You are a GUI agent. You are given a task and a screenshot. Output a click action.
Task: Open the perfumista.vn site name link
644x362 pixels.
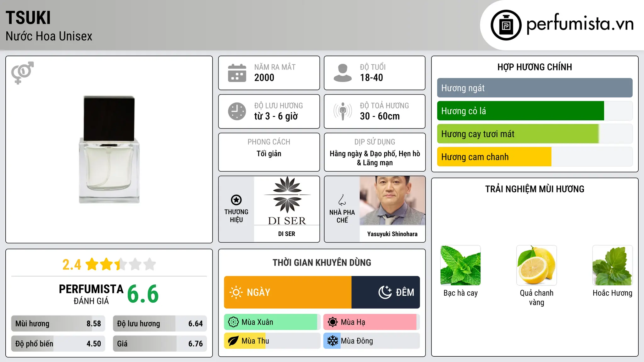pos(580,24)
